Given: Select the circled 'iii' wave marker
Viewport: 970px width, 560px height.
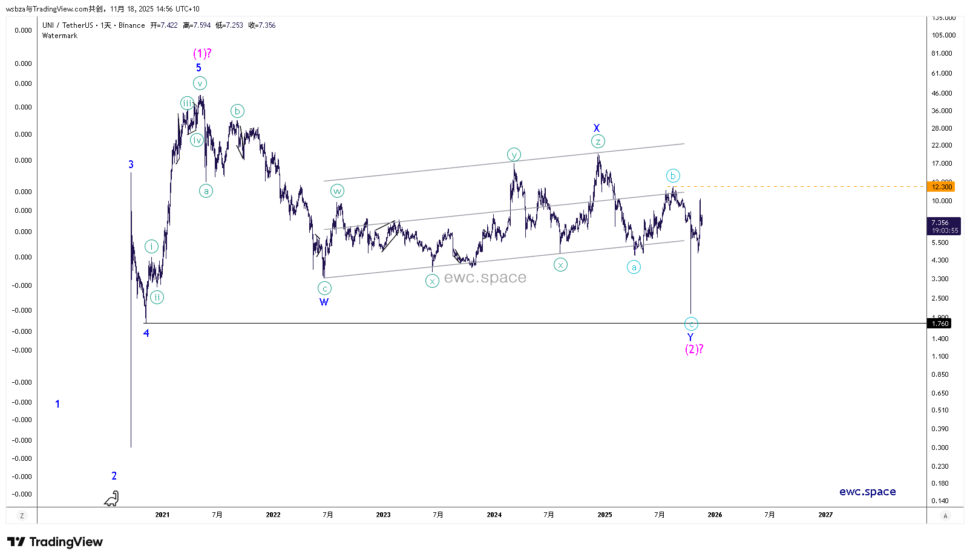Looking at the screenshot, I should point(188,103).
